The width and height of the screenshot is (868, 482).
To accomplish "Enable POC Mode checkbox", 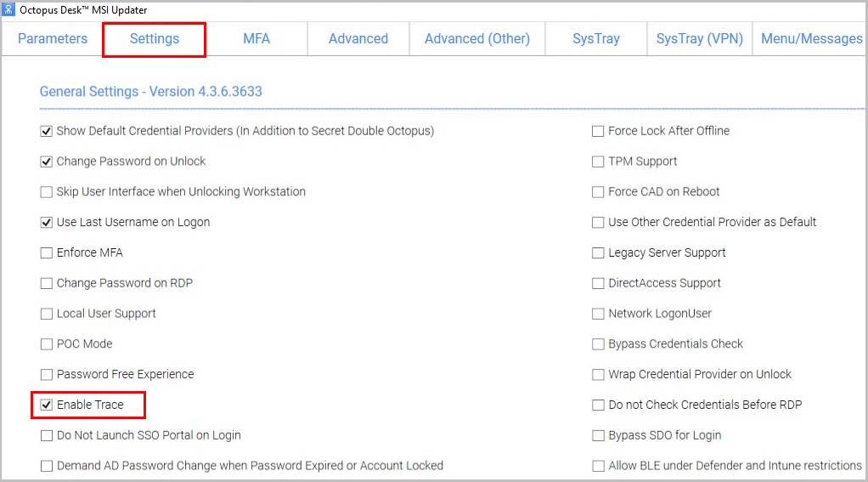I will (x=47, y=344).
